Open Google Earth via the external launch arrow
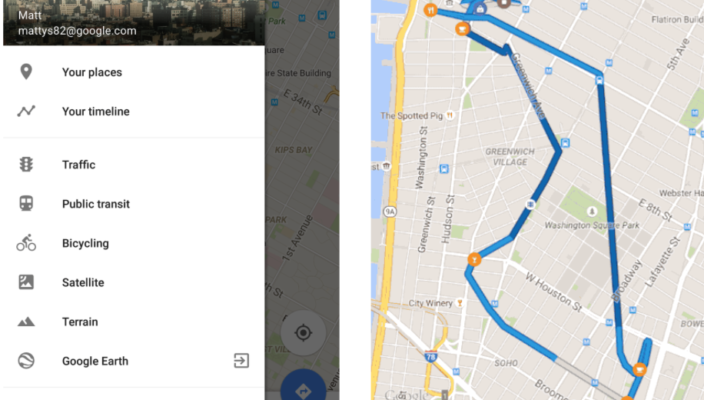Viewport: 704px width, 400px height. (x=241, y=360)
